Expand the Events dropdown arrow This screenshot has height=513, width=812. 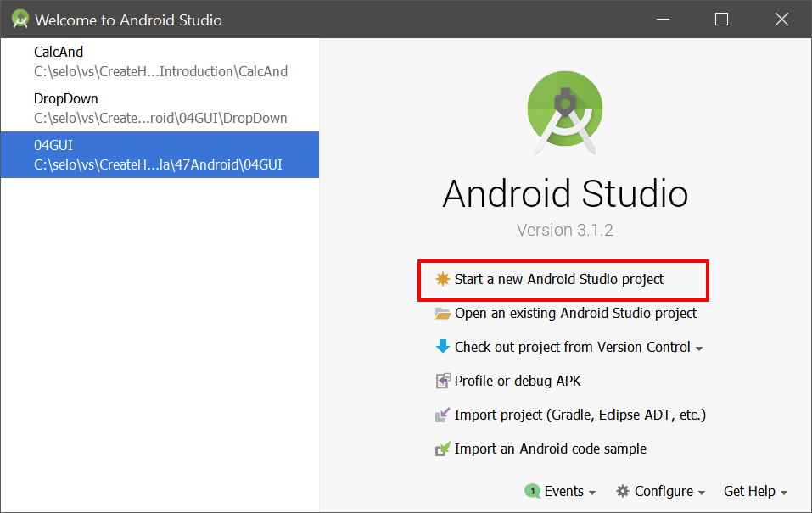coord(592,493)
